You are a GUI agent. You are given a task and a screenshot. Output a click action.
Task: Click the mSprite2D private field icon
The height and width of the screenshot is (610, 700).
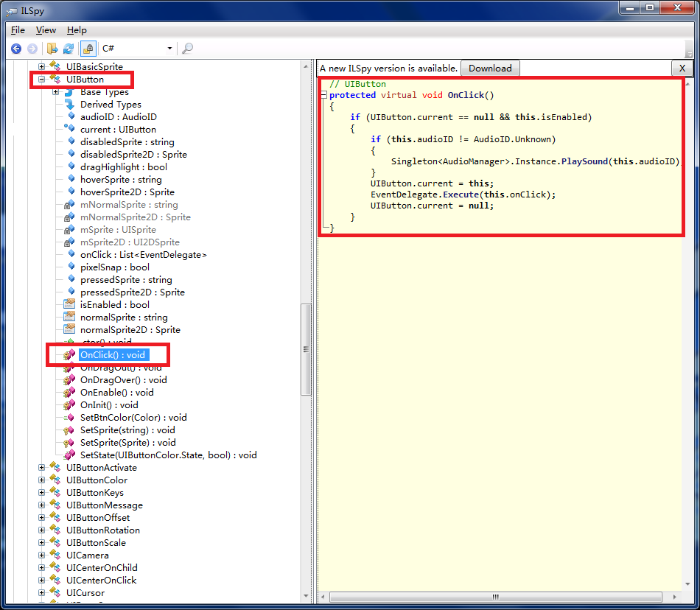click(x=69, y=242)
